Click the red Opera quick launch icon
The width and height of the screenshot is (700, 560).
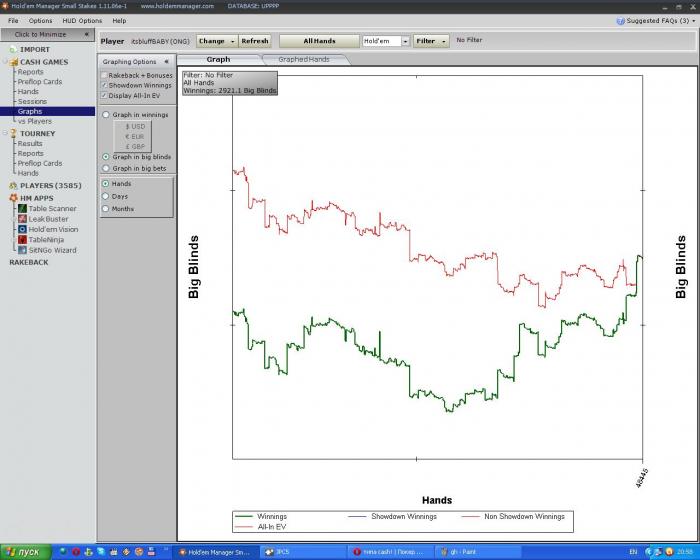pyautogui.click(x=76, y=552)
